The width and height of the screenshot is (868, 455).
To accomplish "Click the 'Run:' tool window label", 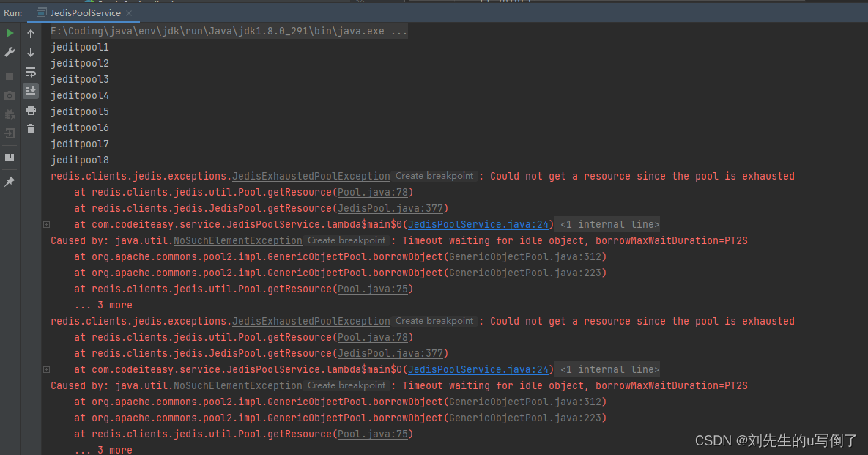I will 12,12.
